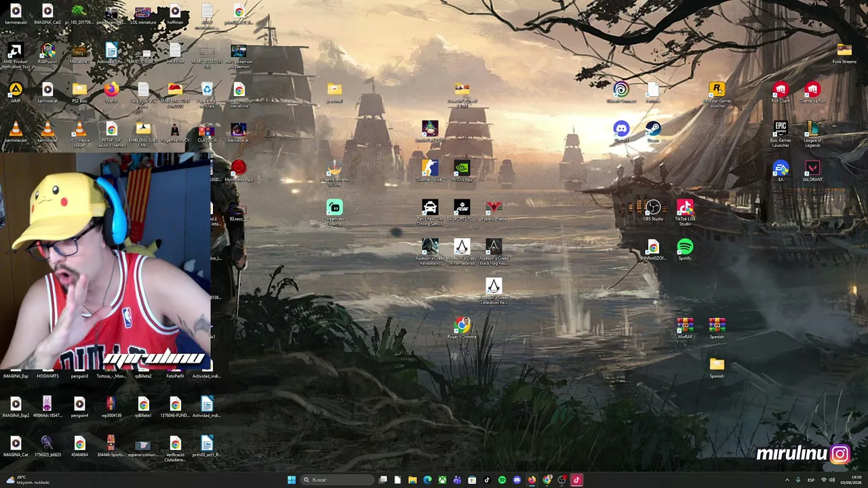
Task: Open Microsoft Store from the taskbar
Action: pos(472,480)
